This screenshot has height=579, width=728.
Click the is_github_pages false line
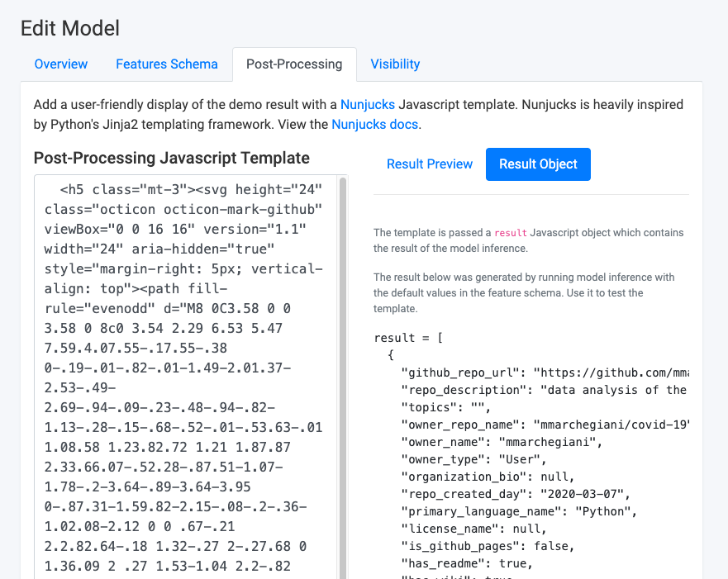tap(488, 546)
